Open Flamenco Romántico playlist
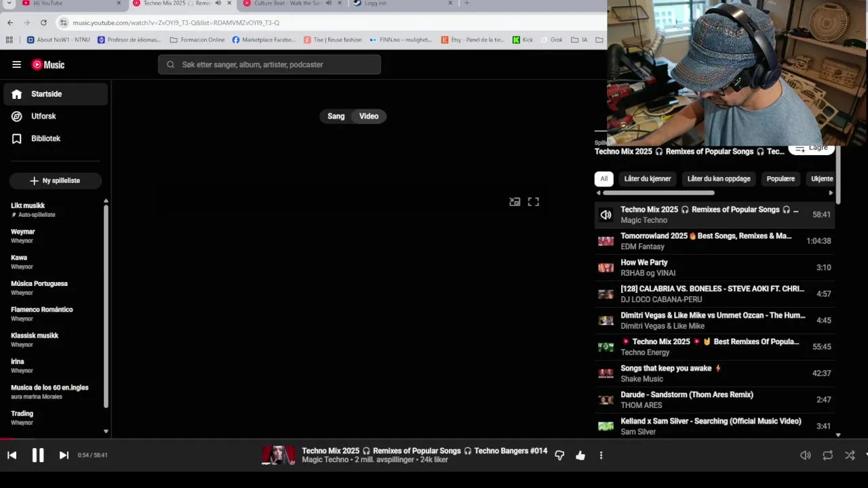 pyautogui.click(x=54, y=314)
